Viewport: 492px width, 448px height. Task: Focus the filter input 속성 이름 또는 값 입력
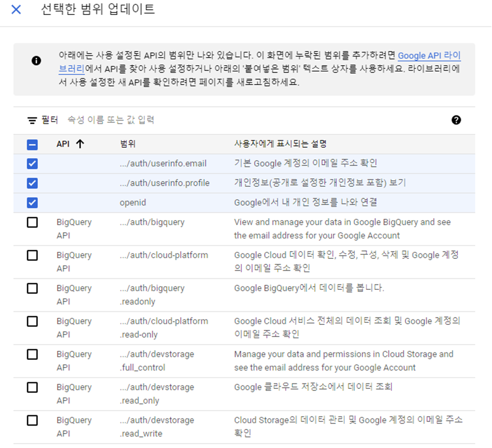point(111,120)
